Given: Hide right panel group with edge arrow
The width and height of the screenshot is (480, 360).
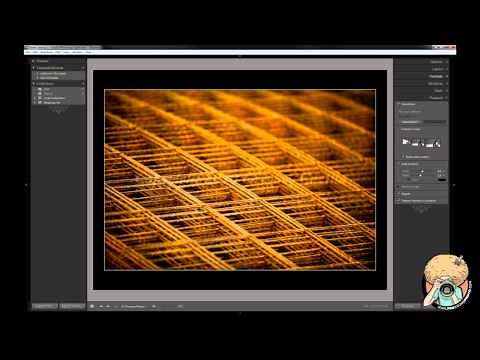Looking at the screenshot, I should (454, 185).
